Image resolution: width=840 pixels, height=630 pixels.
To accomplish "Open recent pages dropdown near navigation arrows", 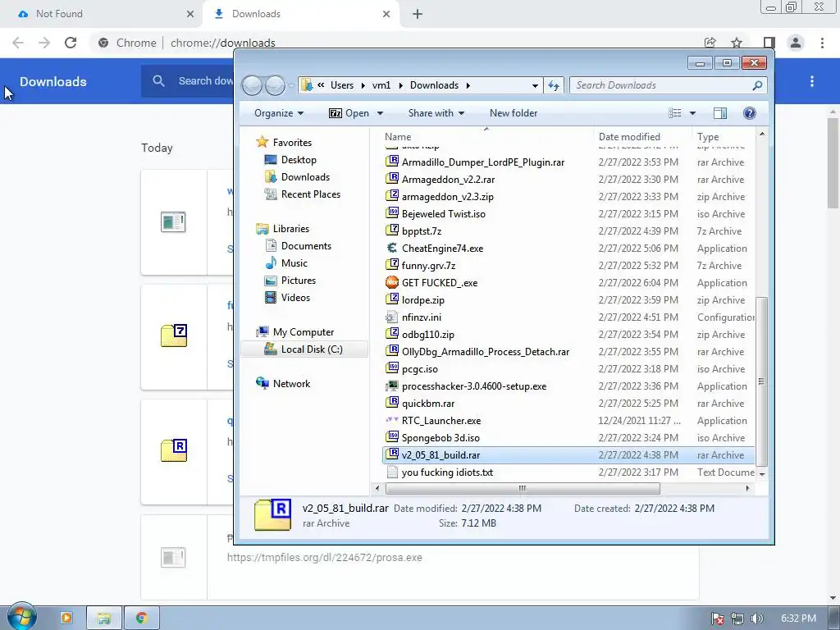I will 291,85.
